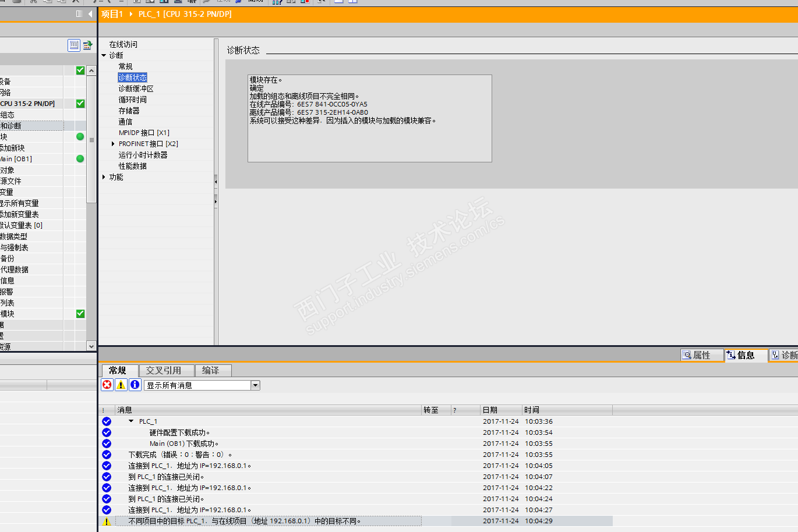
Task: Toggle the warning messages filter icon
Action: click(121, 385)
